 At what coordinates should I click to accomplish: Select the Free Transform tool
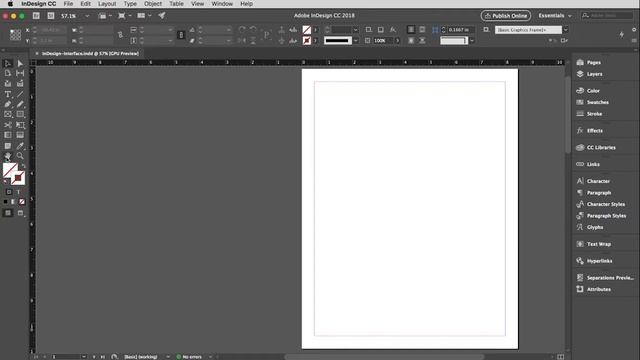[20, 125]
